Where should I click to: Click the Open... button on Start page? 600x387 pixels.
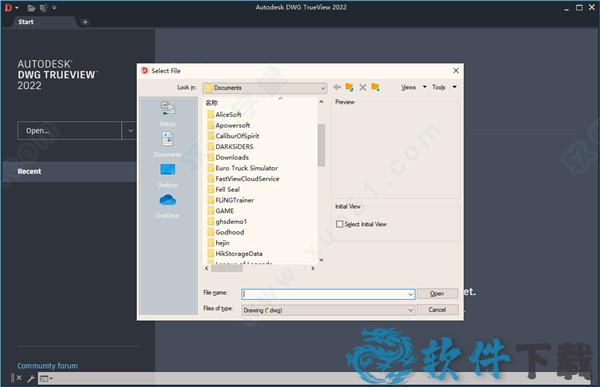point(69,131)
